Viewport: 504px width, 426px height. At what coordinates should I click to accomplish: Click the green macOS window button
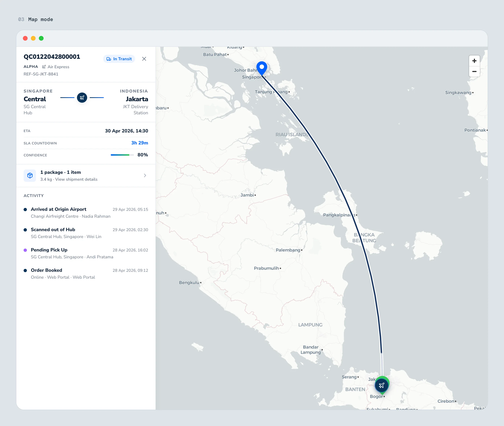41,38
